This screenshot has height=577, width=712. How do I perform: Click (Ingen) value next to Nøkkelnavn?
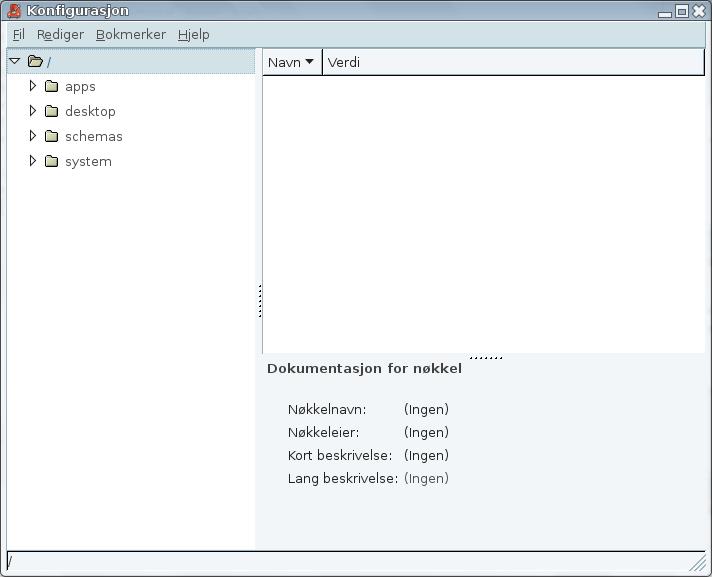point(426,409)
